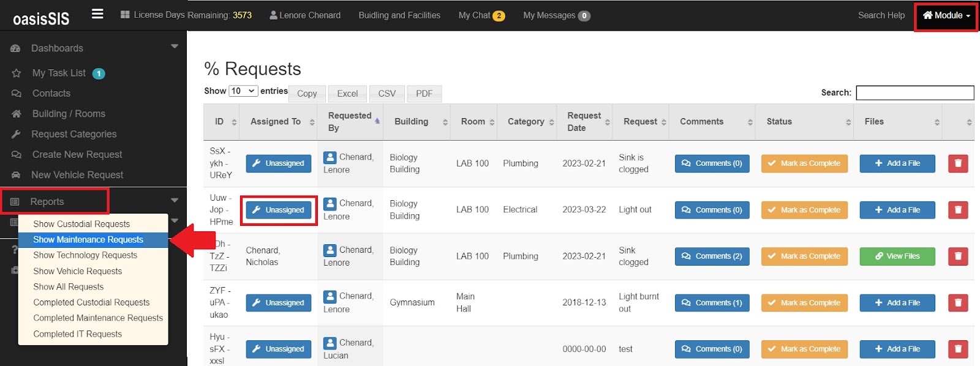Mark the test request as complete
This screenshot has width=980, height=366.
[804, 349]
